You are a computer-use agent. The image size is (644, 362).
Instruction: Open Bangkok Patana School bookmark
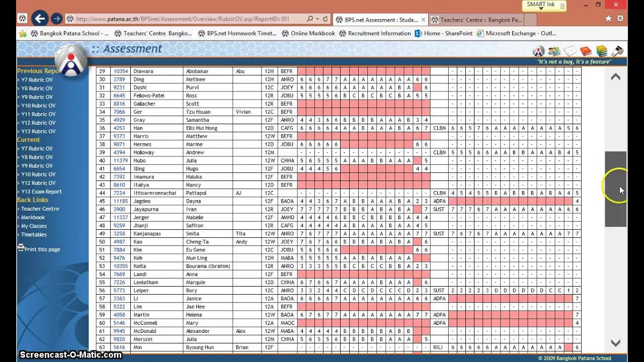tap(69, 34)
